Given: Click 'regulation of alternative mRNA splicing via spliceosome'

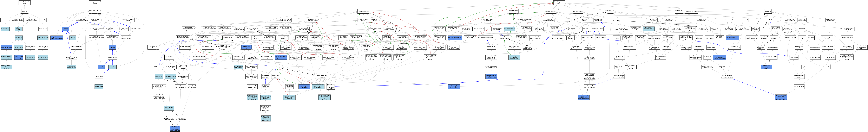Looking at the screenshot, I should pos(175,129).
